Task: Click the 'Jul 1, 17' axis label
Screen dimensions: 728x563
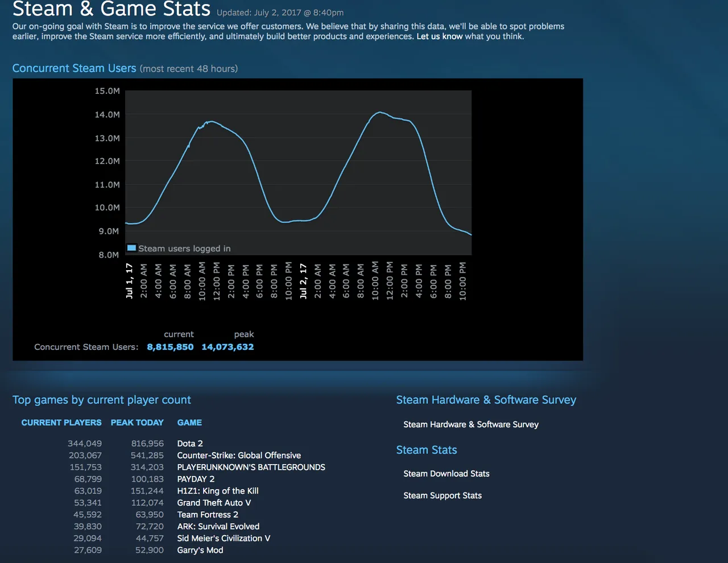Action: [129, 281]
